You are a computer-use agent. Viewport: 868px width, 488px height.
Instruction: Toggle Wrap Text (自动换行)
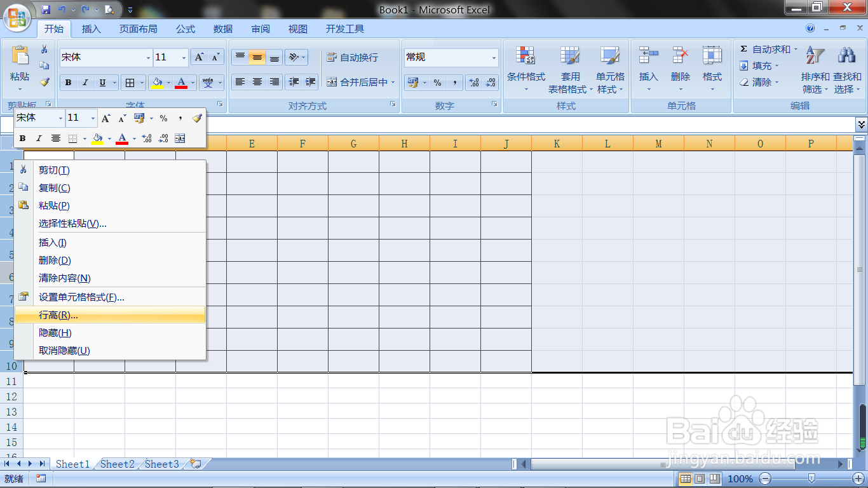[353, 57]
